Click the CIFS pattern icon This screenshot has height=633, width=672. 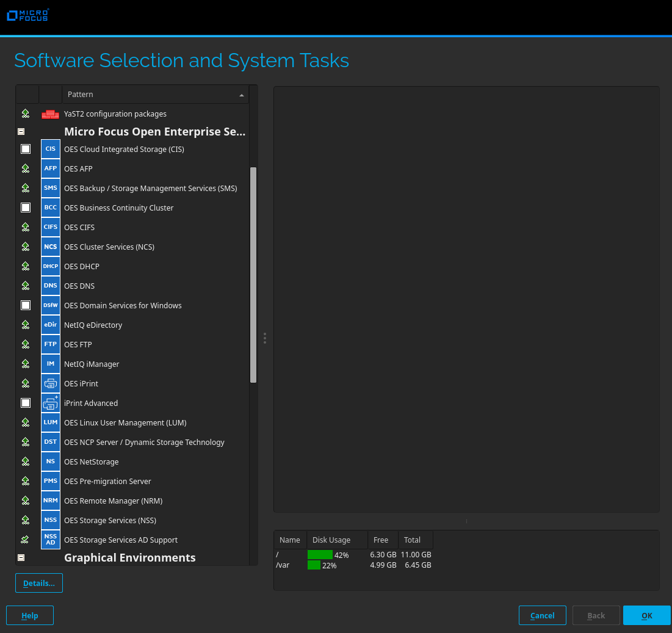(51, 227)
